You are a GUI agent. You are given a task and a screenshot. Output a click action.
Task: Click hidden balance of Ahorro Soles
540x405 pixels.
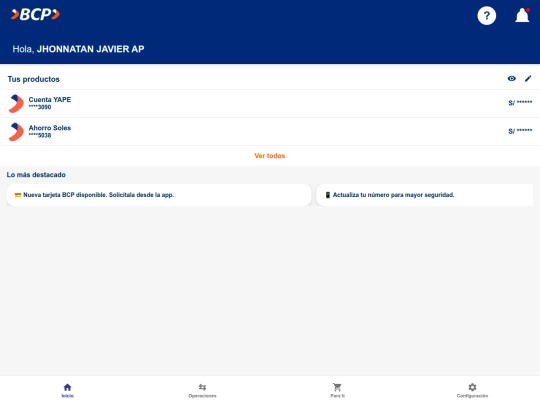[x=520, y=131]
